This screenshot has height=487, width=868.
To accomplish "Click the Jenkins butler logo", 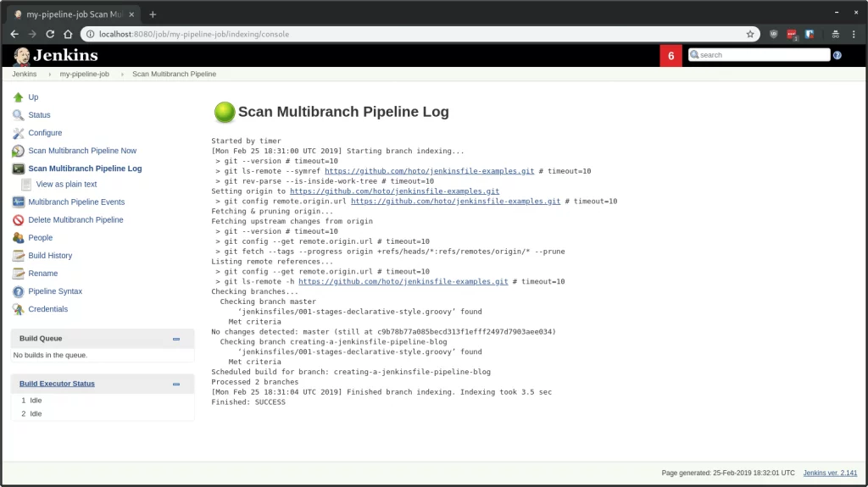I will point(21,55).
